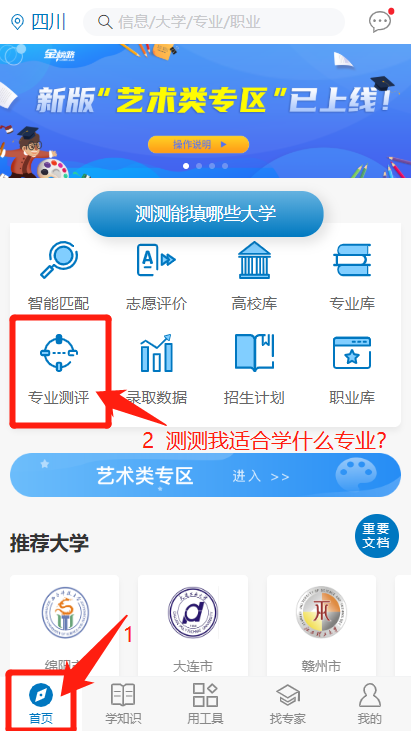Select the 大连市 university card
Screen dimensions: 411x731
click(193, 626)
